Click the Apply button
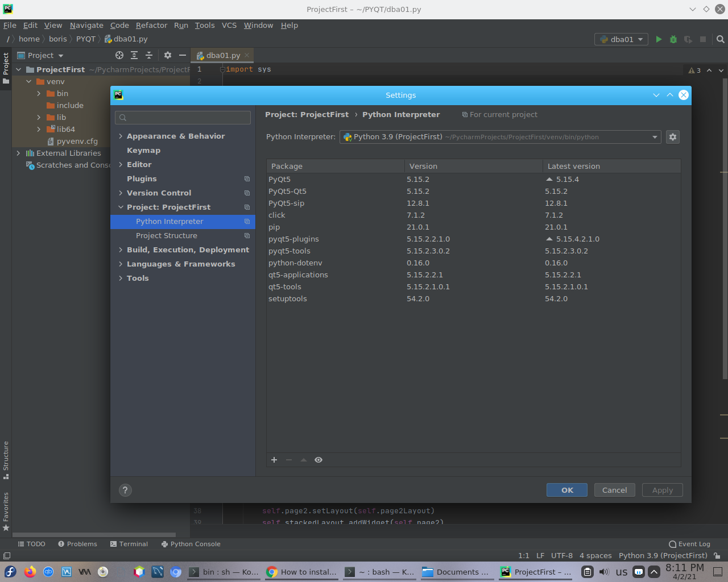The height and width of the screenshot is (582, 728). point(663,490)
